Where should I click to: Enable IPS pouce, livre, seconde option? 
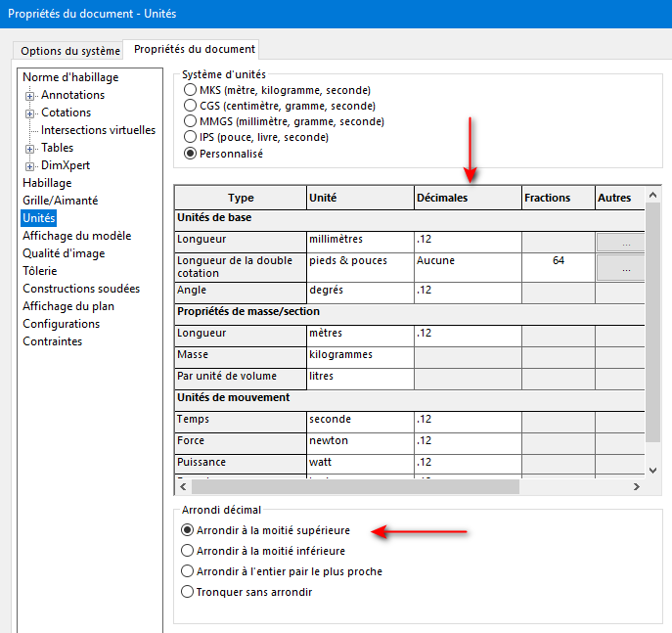pos(190,137)
